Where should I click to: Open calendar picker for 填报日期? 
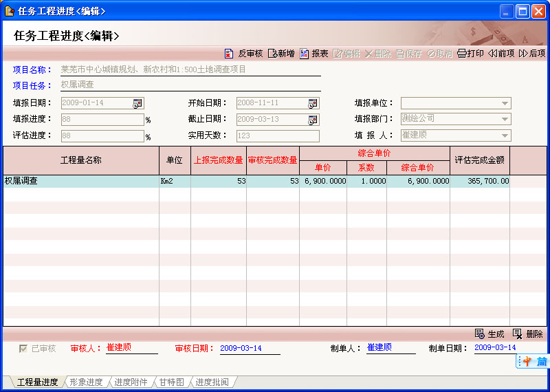[x=137, y=103]
